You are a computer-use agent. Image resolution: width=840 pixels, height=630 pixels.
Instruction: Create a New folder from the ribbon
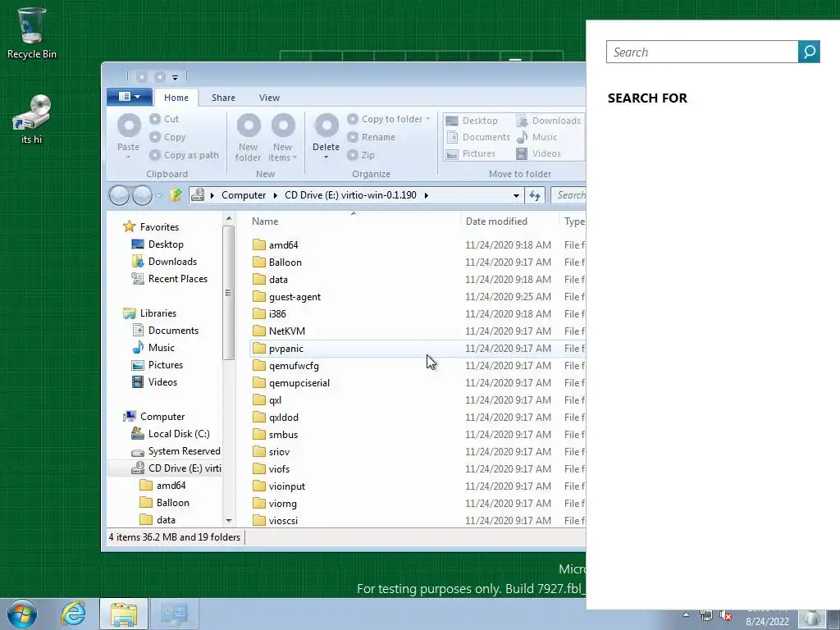tap(248, 137)
